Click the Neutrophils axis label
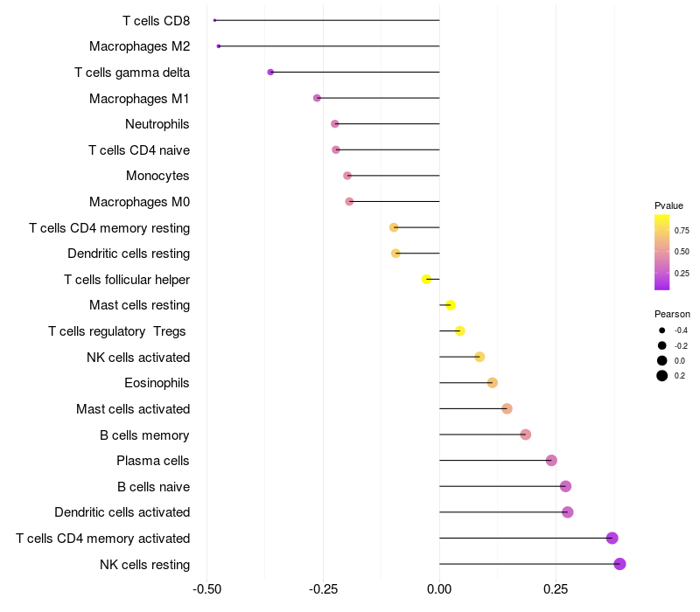 157,124
